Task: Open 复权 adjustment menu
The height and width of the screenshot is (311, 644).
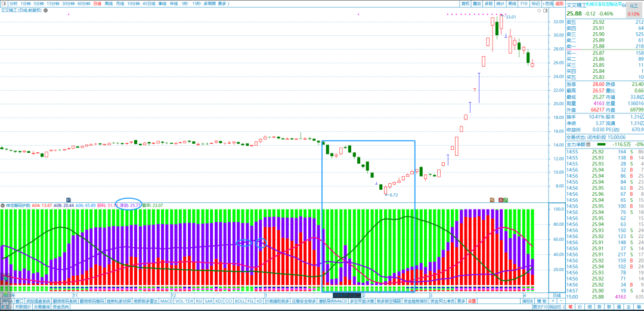Action: click(465, 4)
